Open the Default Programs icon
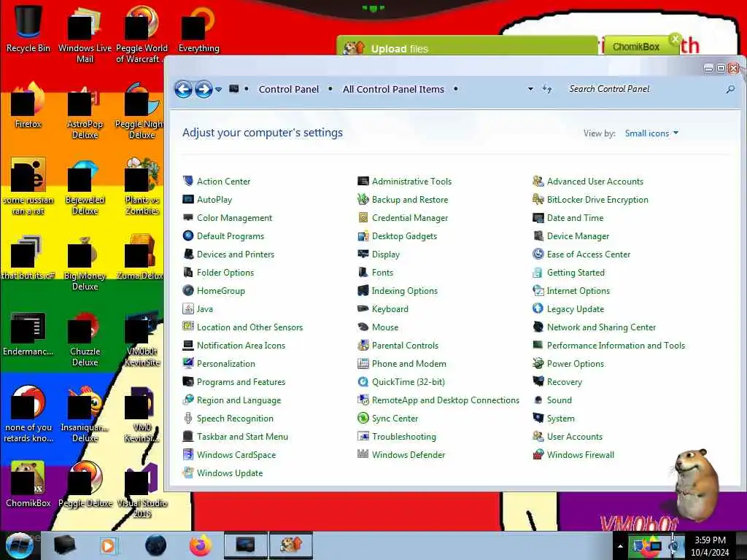 click(x=188, y=236)
